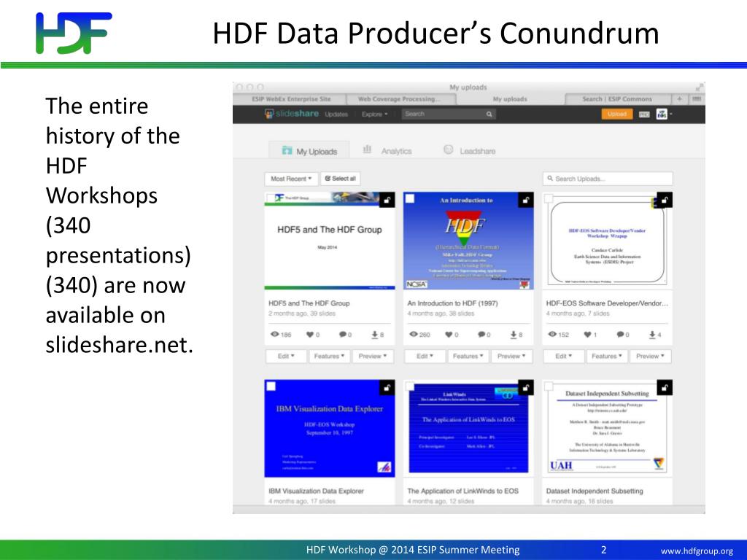The height and width of the screenshot is (560, 747).
Task: Click download icon for HDF5 and The HDF Group
Action: tap(375, 335)
